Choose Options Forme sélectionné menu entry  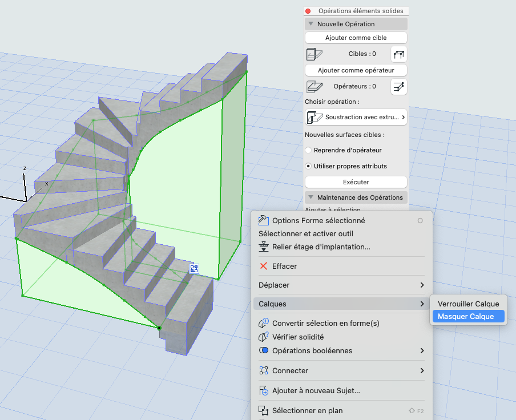click(341, 220)
